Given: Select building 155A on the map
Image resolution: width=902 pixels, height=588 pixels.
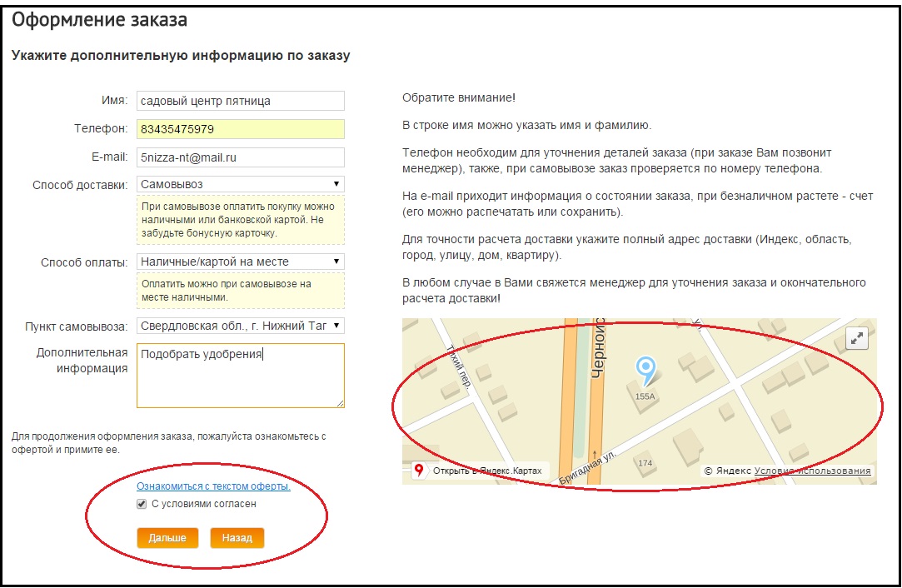Looking at the screenshot, I should 645,396.
